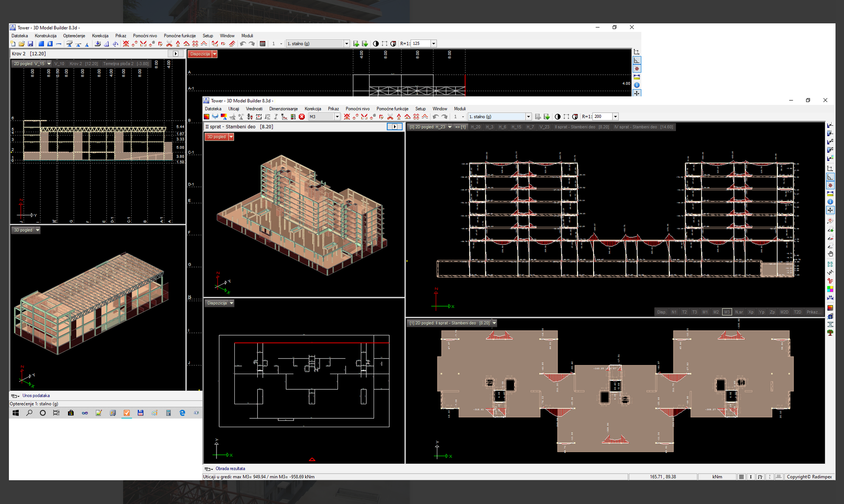Expand the '1. stalno (g)' load case dropdown
Image resolution: width=844 pixels, height=504 pixels.
pyautogui.click(x=528, y=117)
